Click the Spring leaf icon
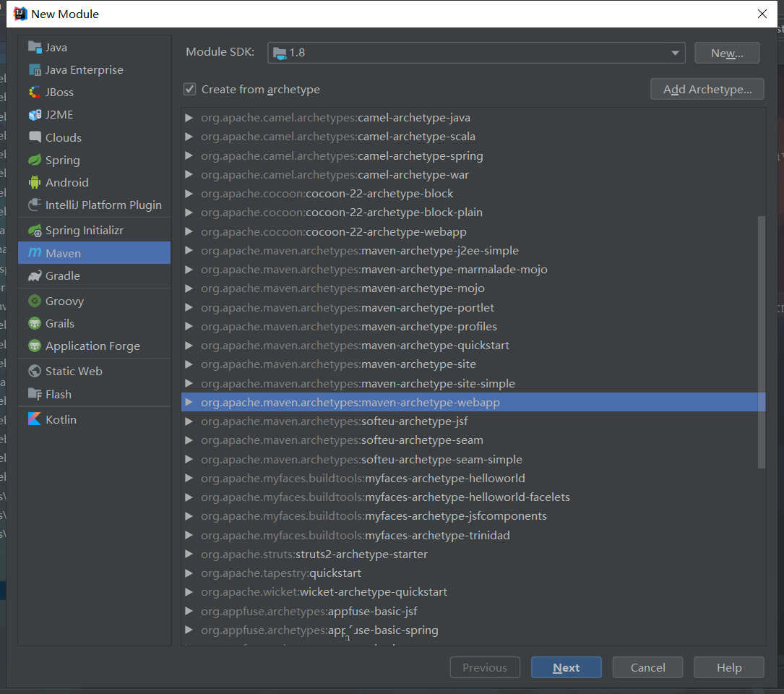This screenshot has width=784, height=694. point(35,160)
